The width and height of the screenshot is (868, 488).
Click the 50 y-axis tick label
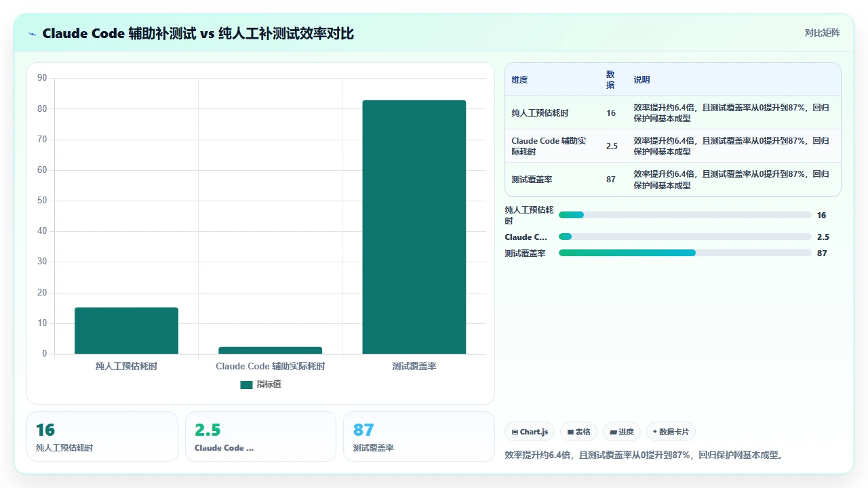point(42,201)
